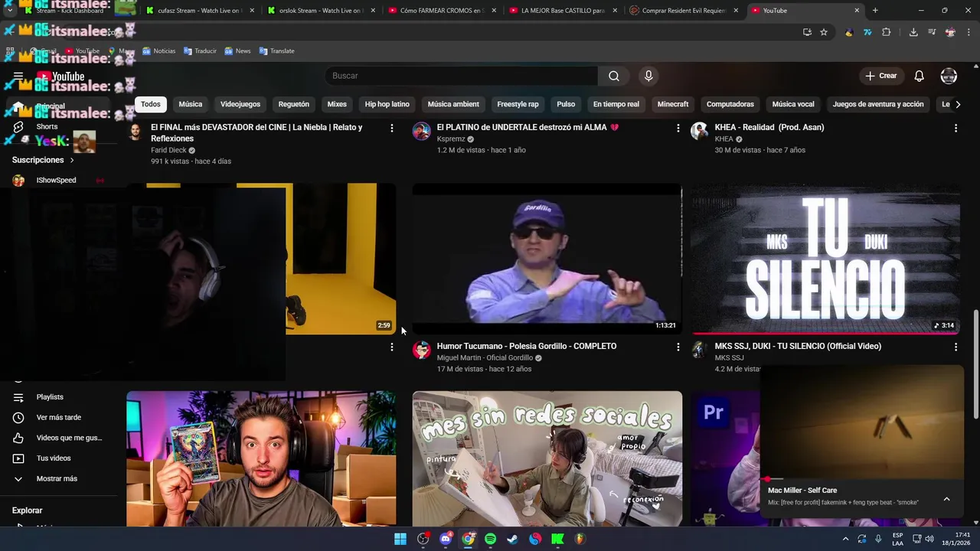Open Kick app from the taskbar
The image size is (980, 551).
point(557,539)
